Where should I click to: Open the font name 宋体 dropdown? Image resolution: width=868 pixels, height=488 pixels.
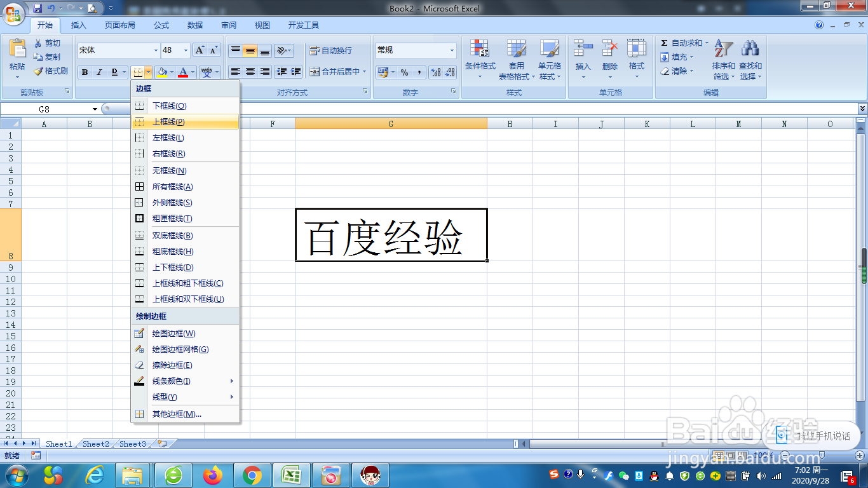click(156, 50)
